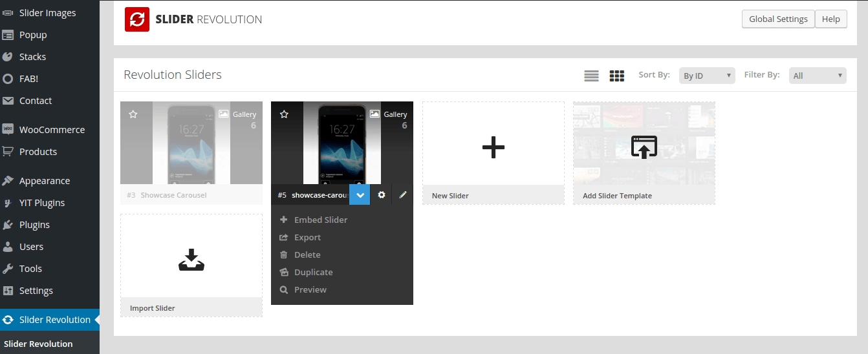
Task: Click the Help button
Action: tap(830, 19)
